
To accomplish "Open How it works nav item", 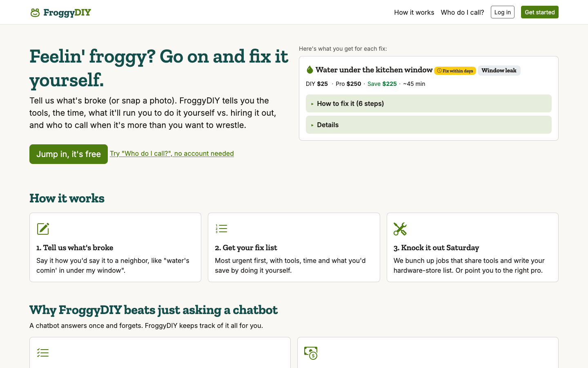I will 414,12.
